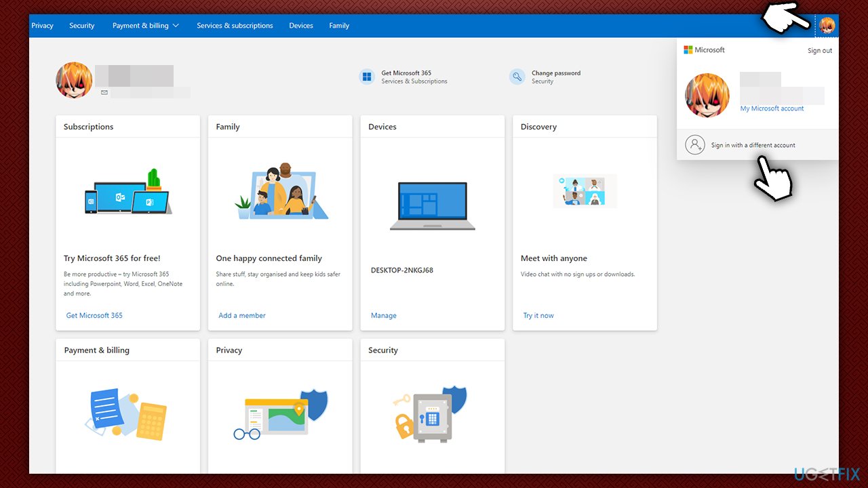Click the Devices card heading
The height and width of the screenshot is (488, 868).
[382, 127]
